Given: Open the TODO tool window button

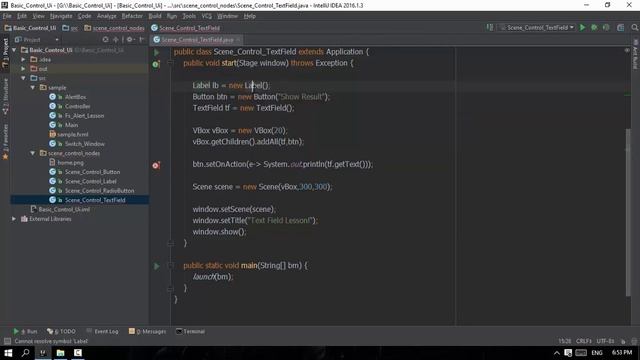Looking at the screenshot, I should pyautogui.click(x=61, y=331).
